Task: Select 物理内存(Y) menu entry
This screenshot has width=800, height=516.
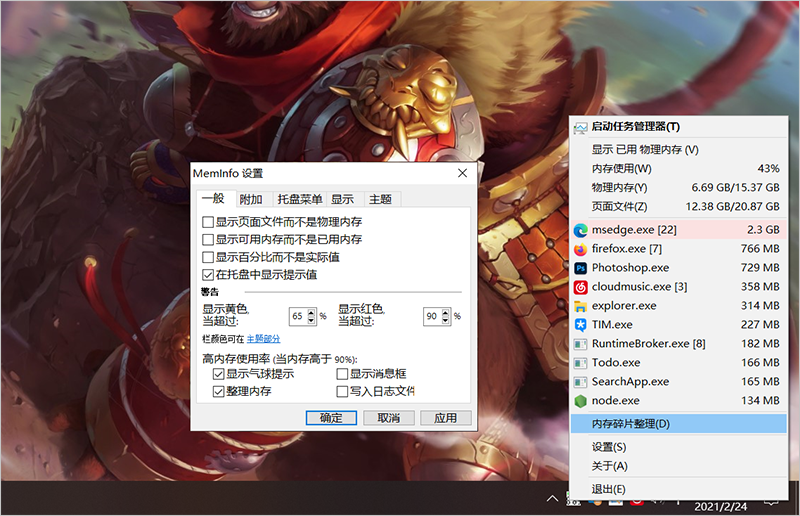Action: [x=679, y=187]
